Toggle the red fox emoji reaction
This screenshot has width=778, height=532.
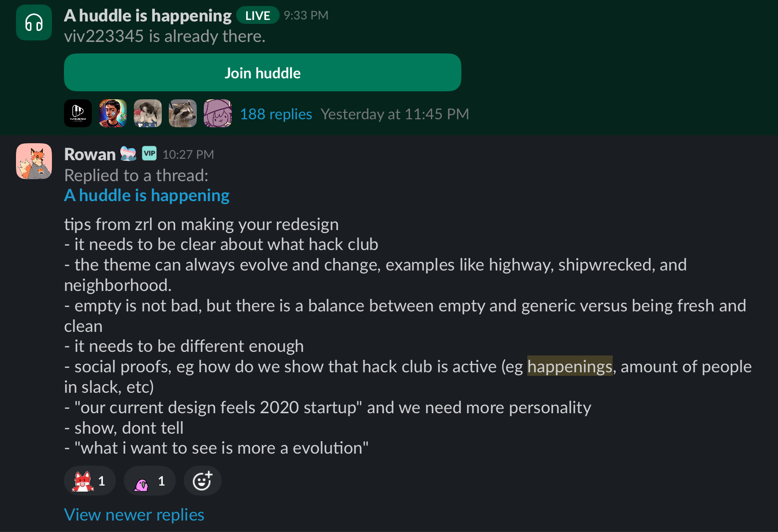pyautogui.click(x=90, y=481)
